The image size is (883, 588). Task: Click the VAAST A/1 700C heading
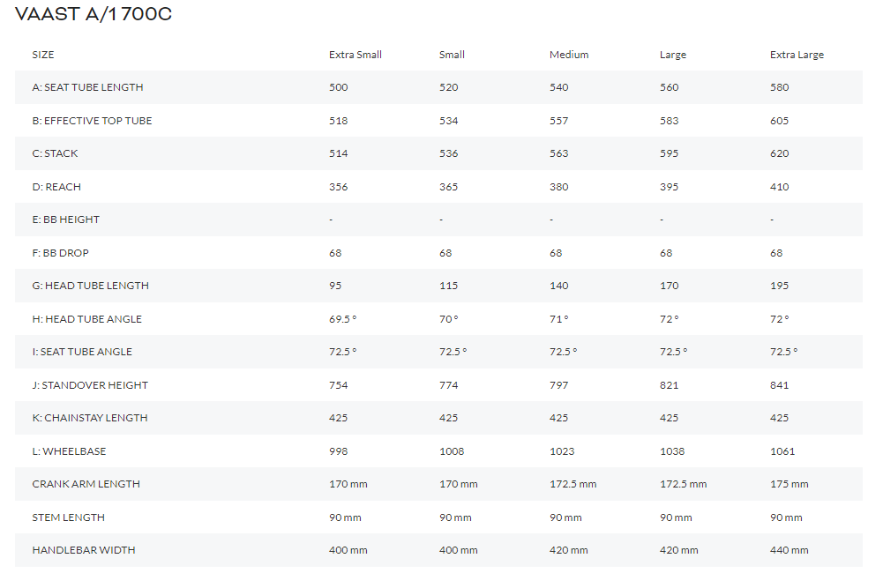click(x=94, y=15)
